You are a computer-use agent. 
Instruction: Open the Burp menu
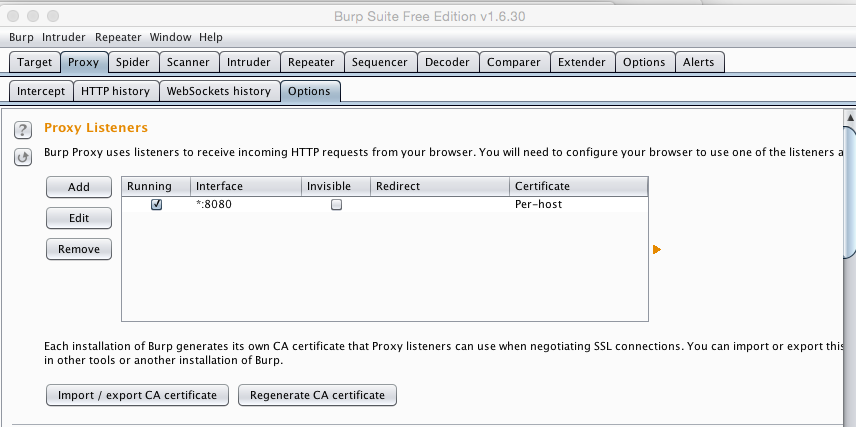22,37
